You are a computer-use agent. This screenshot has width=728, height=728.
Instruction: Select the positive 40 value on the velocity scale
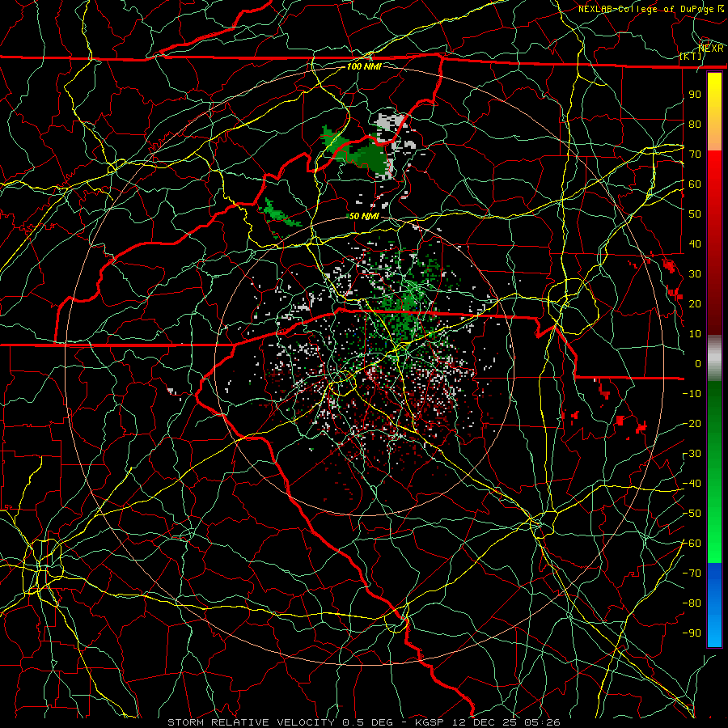tap(695, 243)
